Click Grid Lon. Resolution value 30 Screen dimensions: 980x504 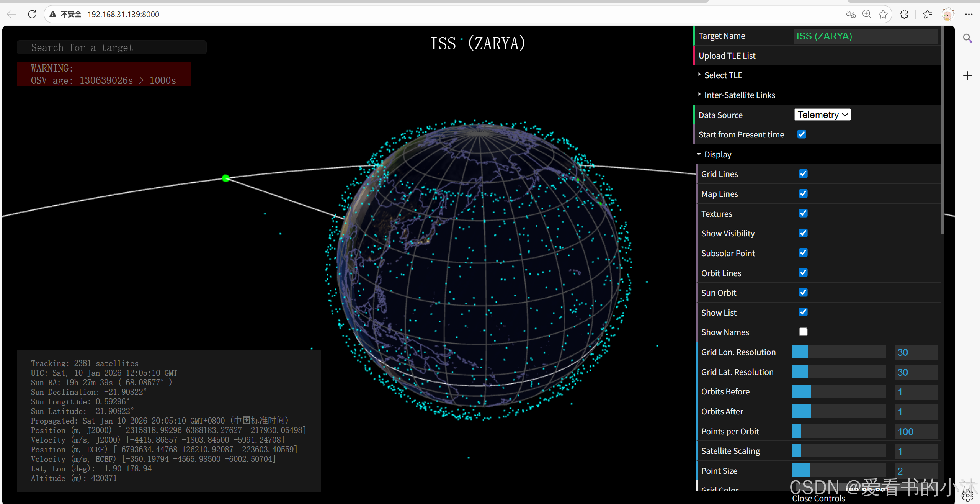[x=916, y=352]
